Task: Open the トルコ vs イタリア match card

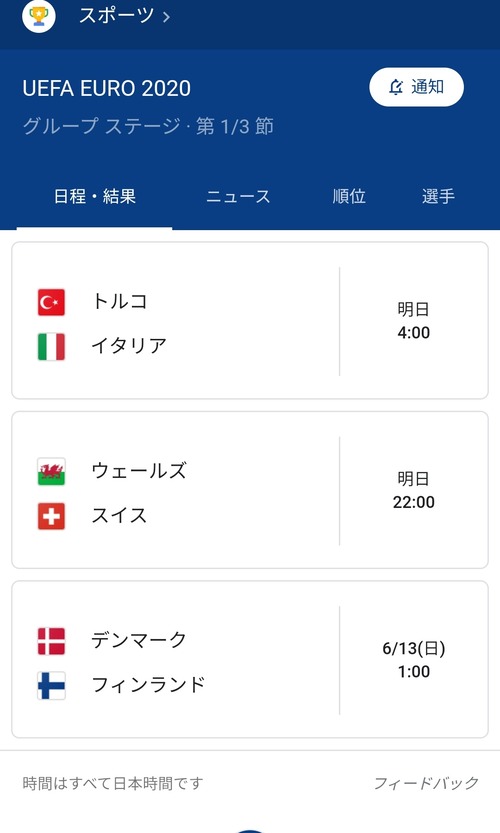Action: [x=250, y=320]
